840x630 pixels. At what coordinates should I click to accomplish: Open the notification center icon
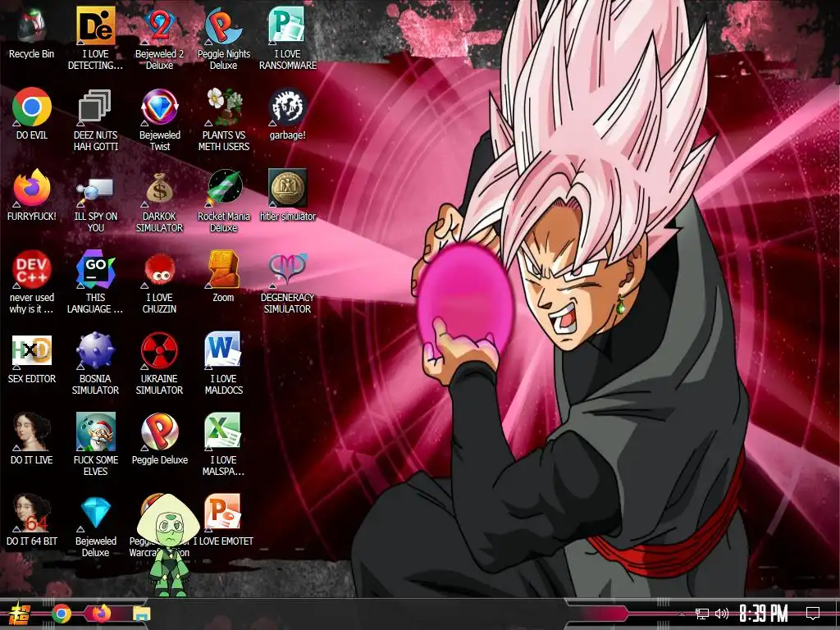point(813,614)
